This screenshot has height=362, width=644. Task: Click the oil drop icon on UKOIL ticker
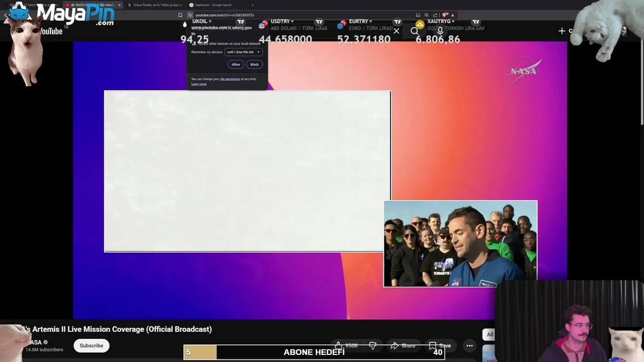(x=185, y=24)
